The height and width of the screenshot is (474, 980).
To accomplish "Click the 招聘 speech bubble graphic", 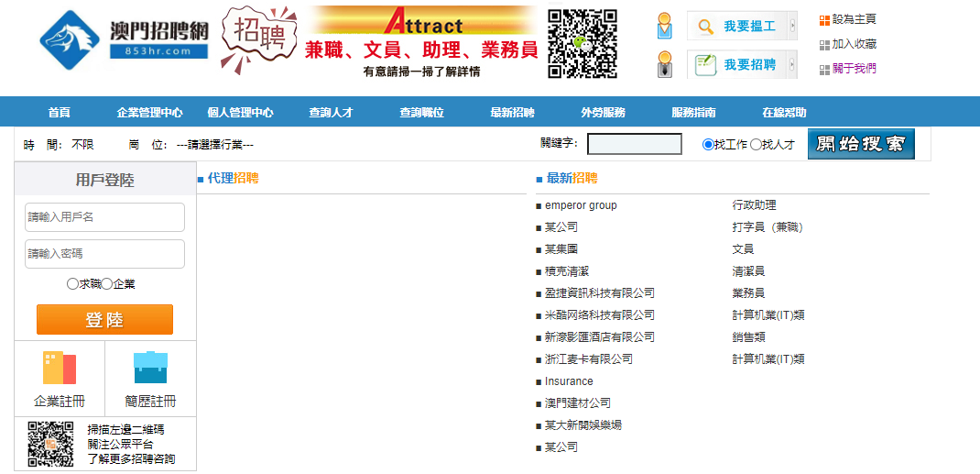I will click(258, 39).
